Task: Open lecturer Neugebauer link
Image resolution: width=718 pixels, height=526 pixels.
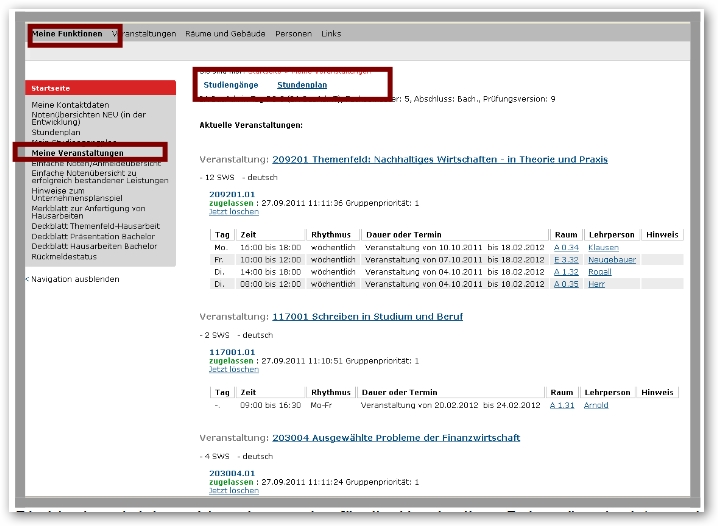Action: [612, 260]
